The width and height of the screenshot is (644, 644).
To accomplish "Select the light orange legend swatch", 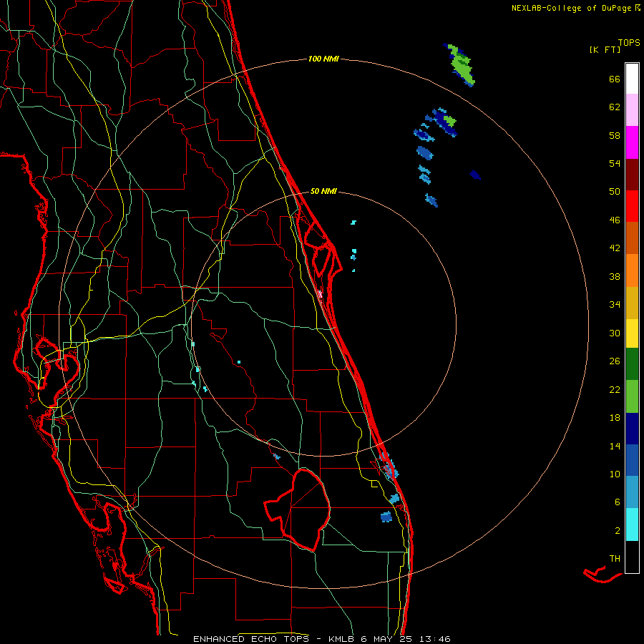I will 632,270.
